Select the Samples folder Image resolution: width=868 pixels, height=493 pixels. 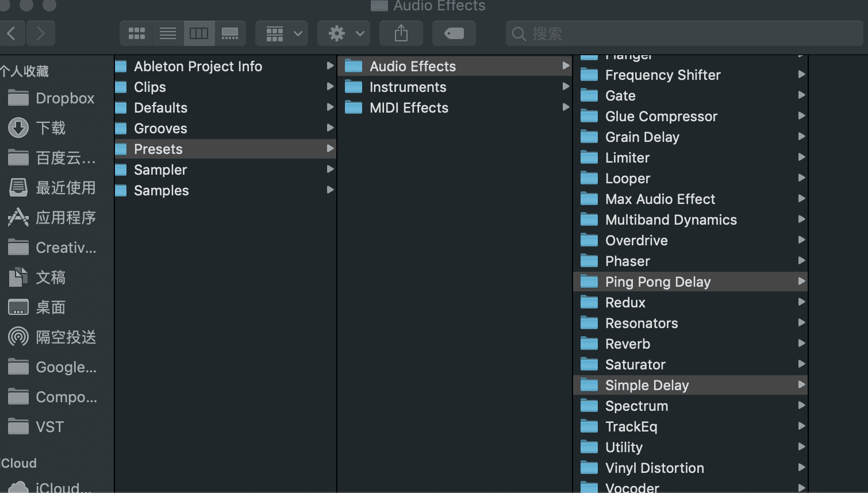(x=225, y=190)
